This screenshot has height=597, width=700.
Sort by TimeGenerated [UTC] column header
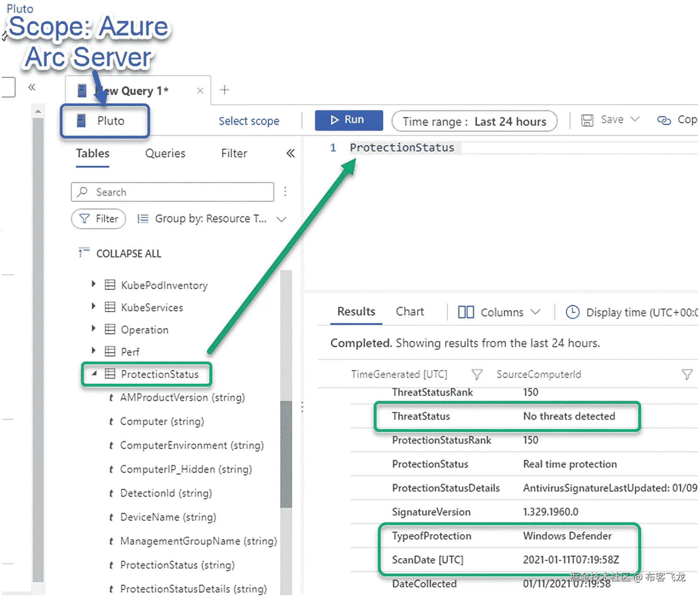coord(399,374)
